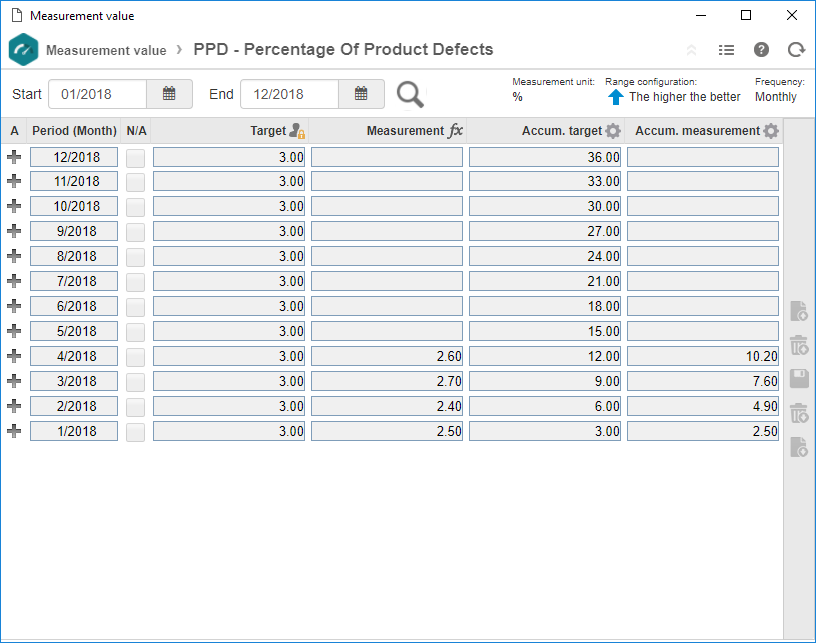Expand the 10/2018 row plus icon

point(14,206)
